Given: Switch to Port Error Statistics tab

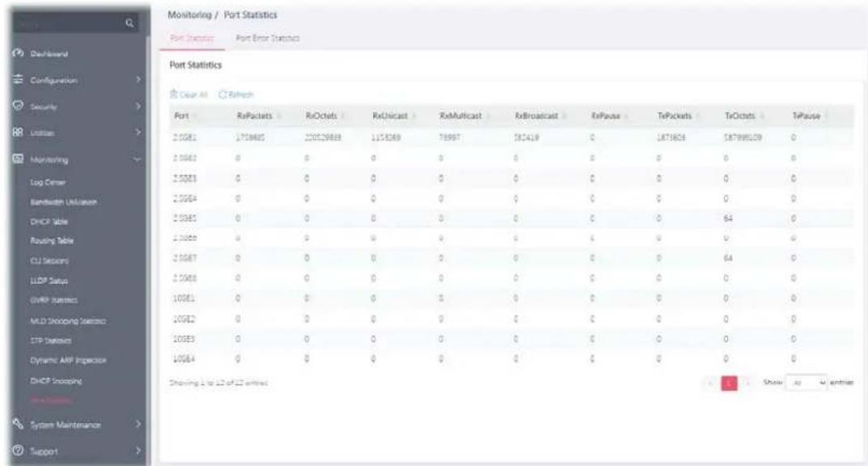Looking at the screenshot, I should (268, 38).
